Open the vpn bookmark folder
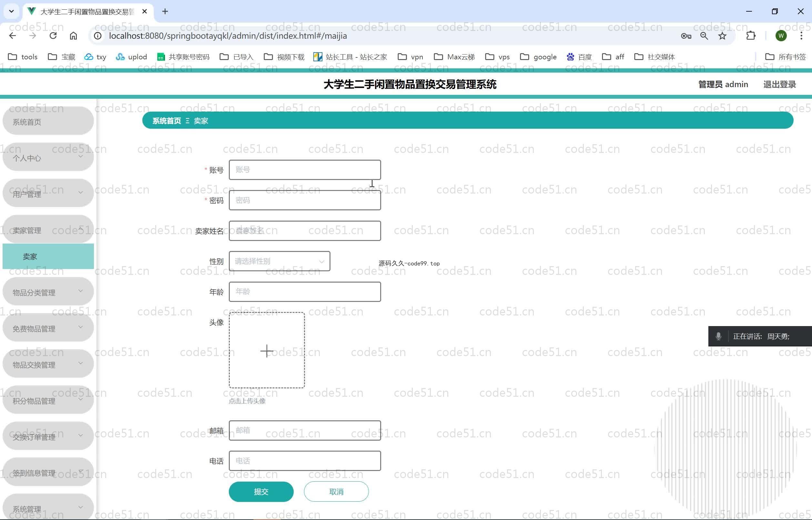Viewport: 812px width, 520px height. (411, 57)
